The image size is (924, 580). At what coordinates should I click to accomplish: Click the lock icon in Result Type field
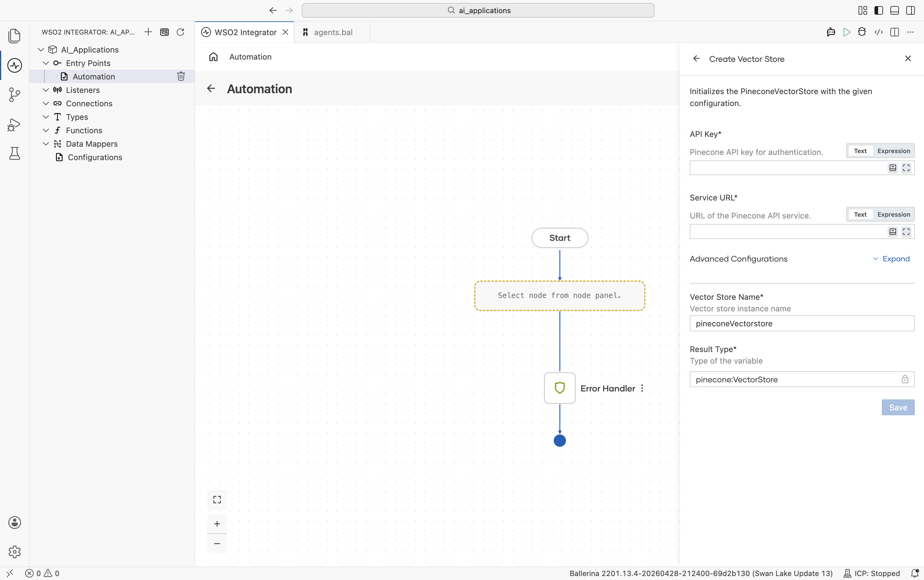click(905, 379)
